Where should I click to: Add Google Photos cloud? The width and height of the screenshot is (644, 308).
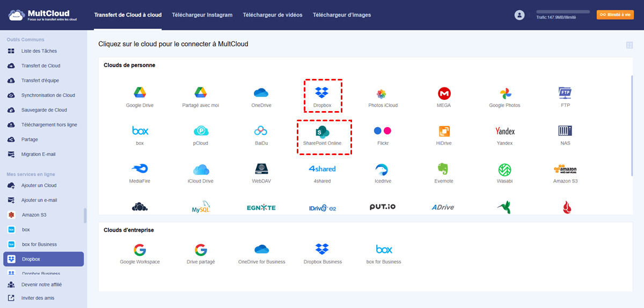coord(504,93)
